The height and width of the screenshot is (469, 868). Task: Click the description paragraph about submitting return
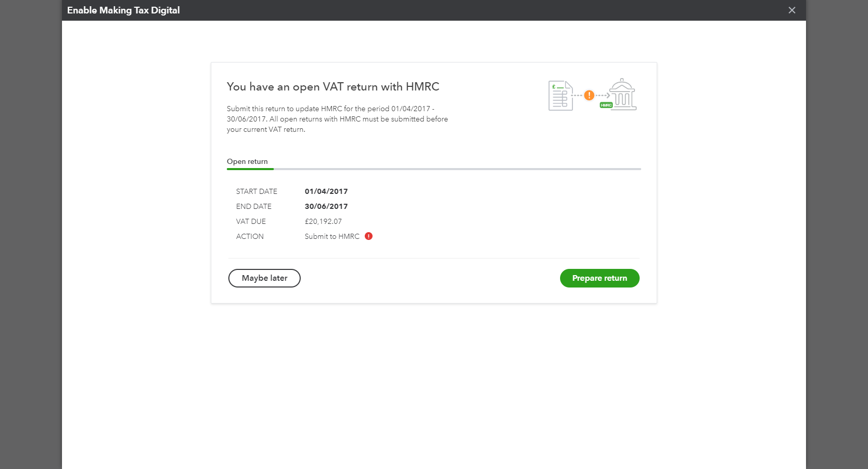tap(337, 119)
